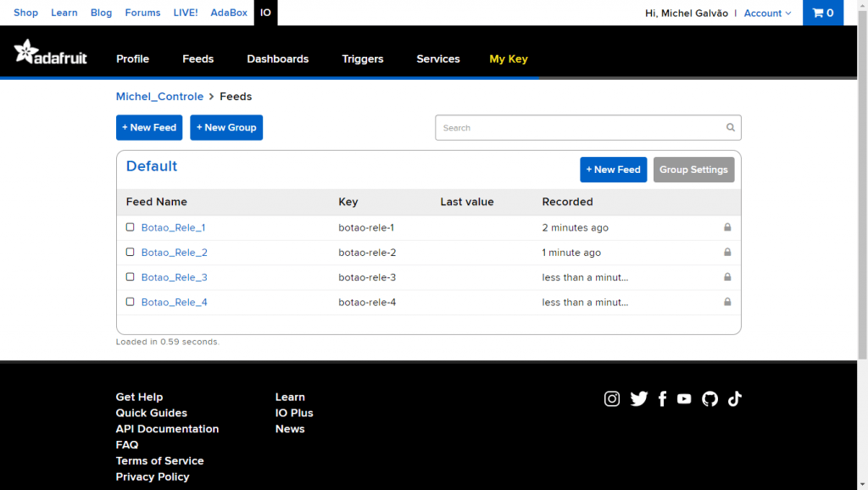Open Terms of Service footer link
Screen dimensions: 868x490
(159, 461)
